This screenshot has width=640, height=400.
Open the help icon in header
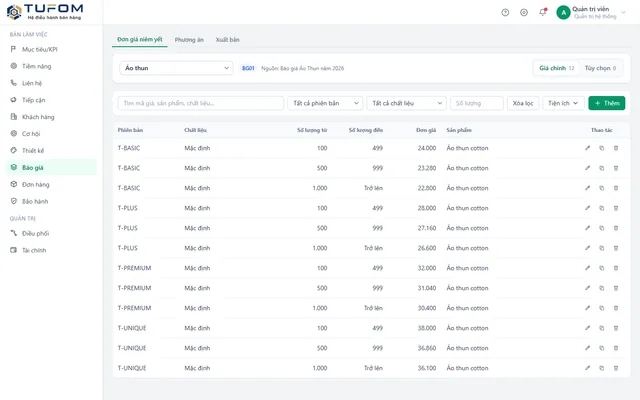(x=505, y=13)
